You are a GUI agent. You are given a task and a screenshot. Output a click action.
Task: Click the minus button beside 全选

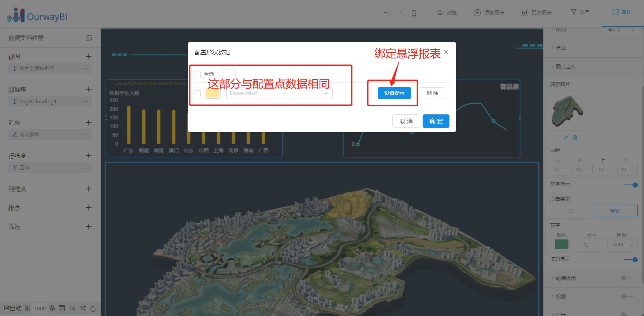click(229, 74)
